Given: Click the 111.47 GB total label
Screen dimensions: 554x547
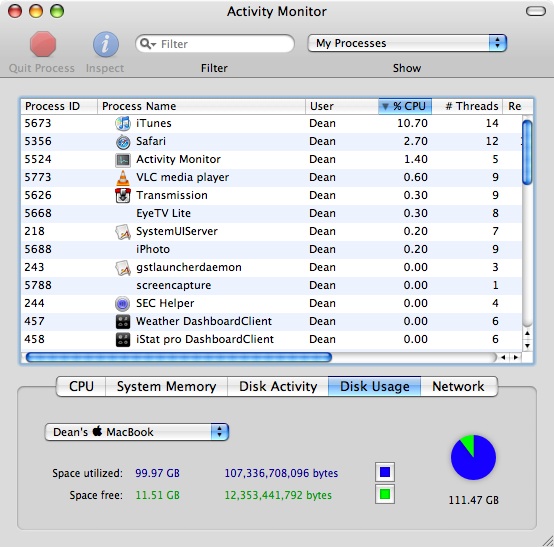Looking at the screenshot, I should point(473,500).
